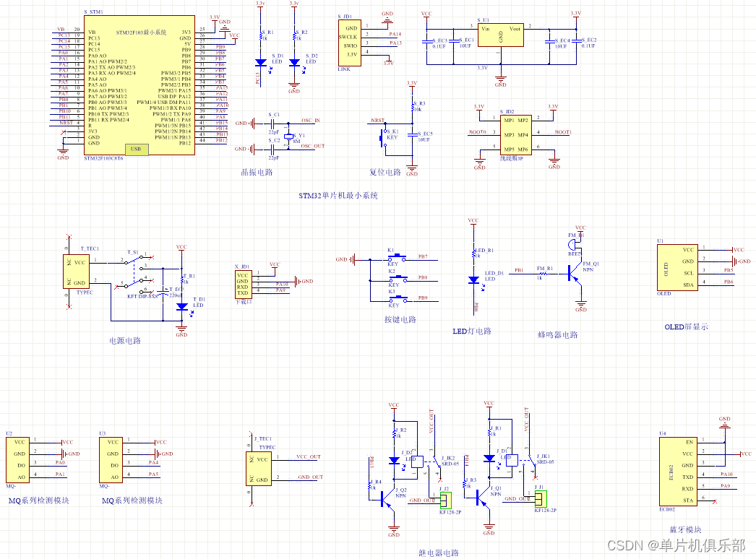Image resolution: width=756 pixels, height=559 pixels.
Task: Select the U4 ECB02 Bluetooth module block
Action: pos(677,471)
